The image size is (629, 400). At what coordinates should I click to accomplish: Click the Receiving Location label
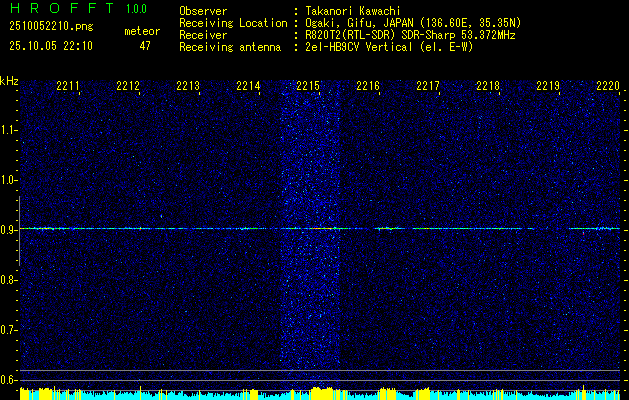(x=233, y=23)
